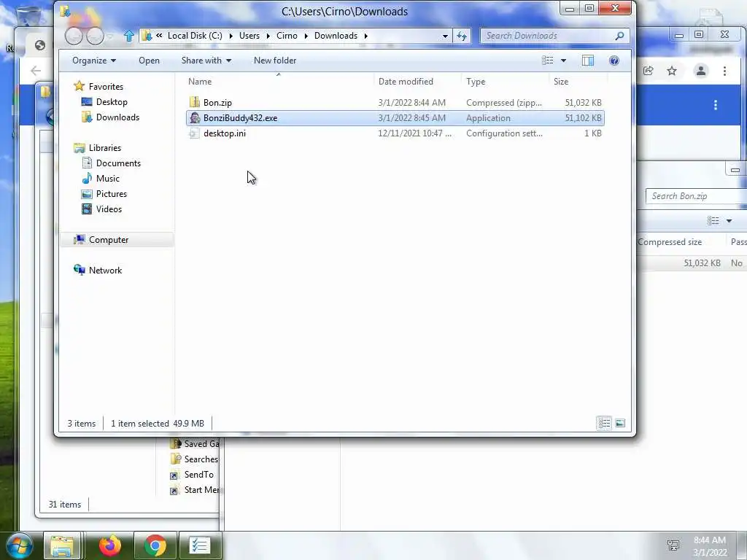Screen dimensions: 747x560
Task: Click Search Bon.zip field in back window
Action: (695, 196)
